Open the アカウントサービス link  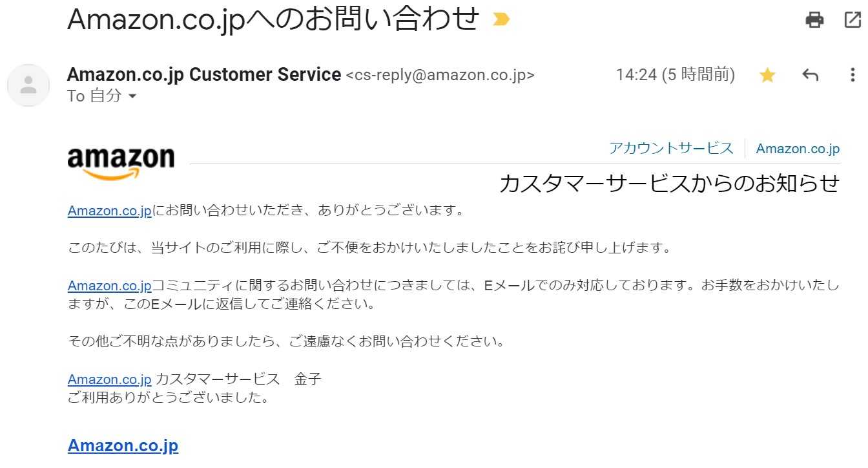671,149
